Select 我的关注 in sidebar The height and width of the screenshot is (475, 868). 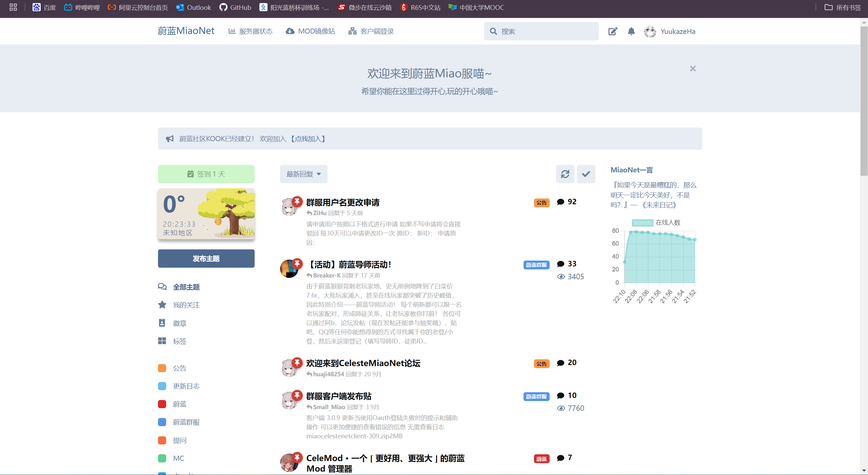[x=186, y=305]
